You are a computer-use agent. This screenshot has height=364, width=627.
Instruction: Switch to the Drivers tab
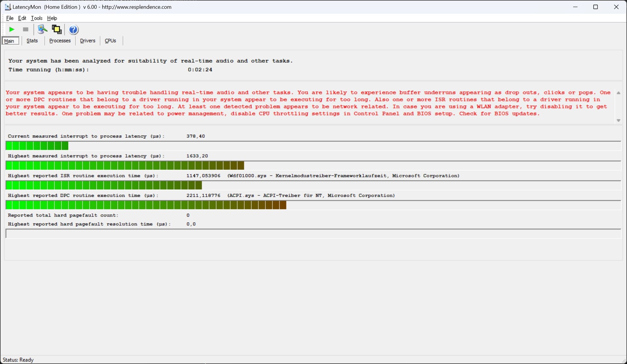[88, 41]
